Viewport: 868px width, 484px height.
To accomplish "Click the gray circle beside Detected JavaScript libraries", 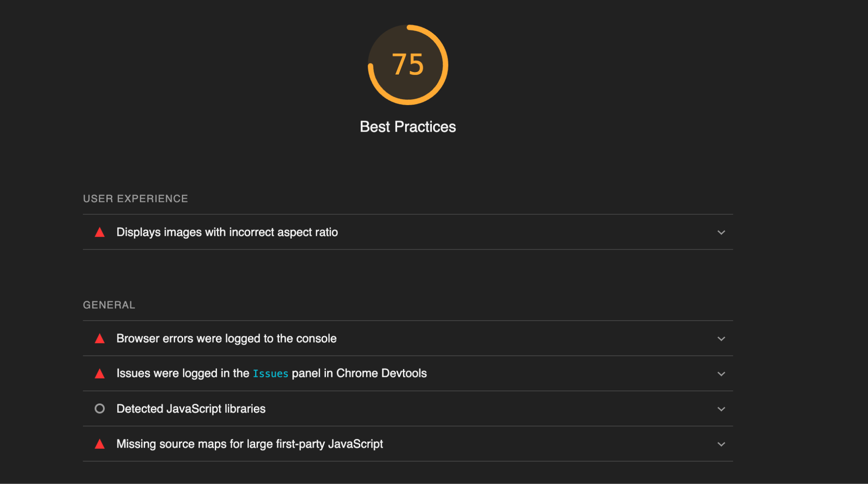I will click(x=100, y=409).
